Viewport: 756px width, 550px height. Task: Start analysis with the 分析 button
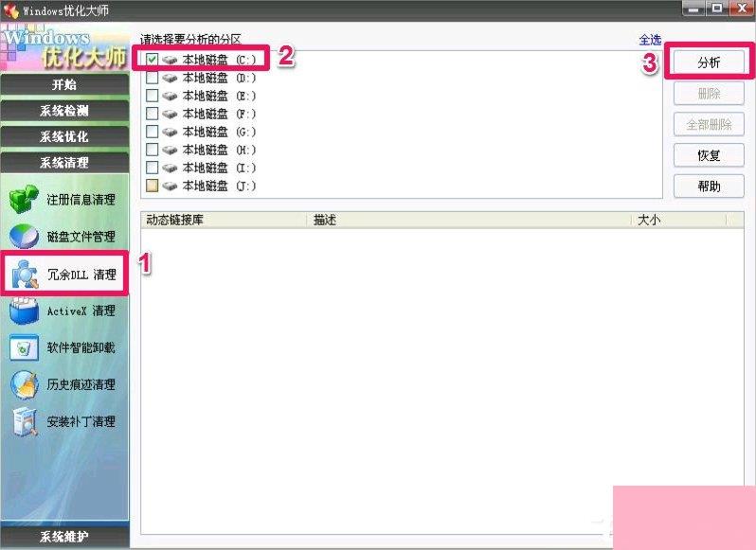click(709, 62)
